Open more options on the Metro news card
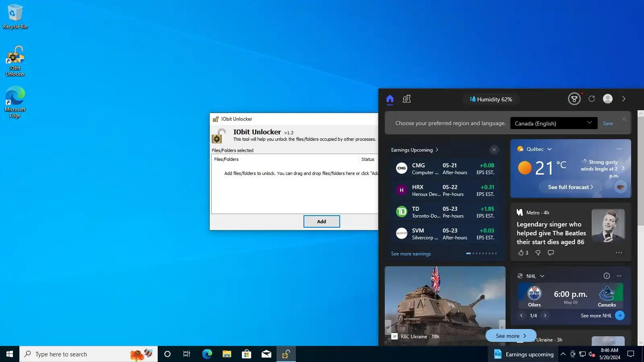Image resolution: width=644 pixels, height=362 pixels. pos(619,253)
